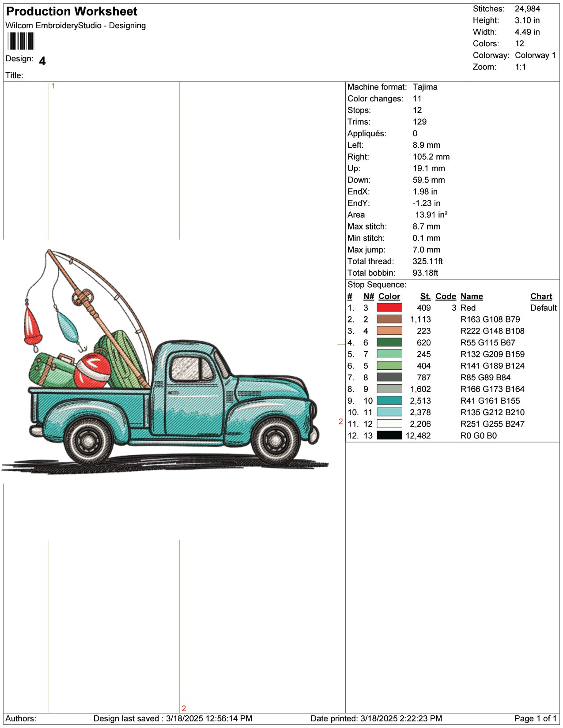563x728 pixels.
Task: Click the underlined Name column header
Action: tap(471, 296)
